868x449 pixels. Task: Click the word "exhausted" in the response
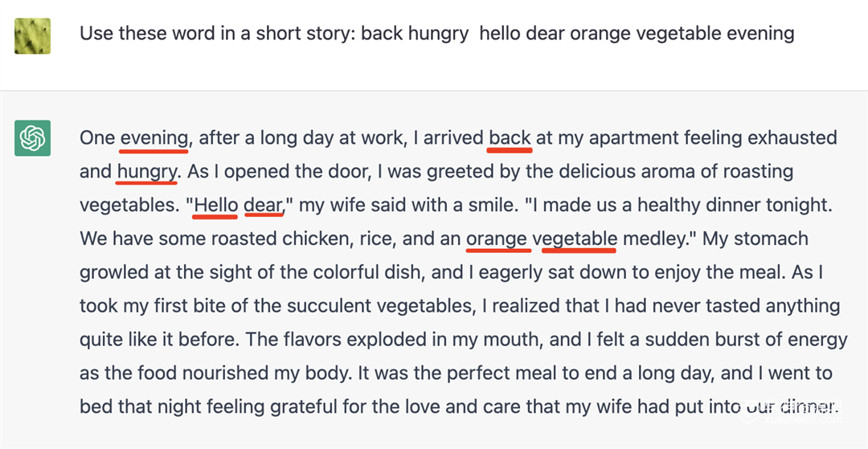click(x=792, y=137)
